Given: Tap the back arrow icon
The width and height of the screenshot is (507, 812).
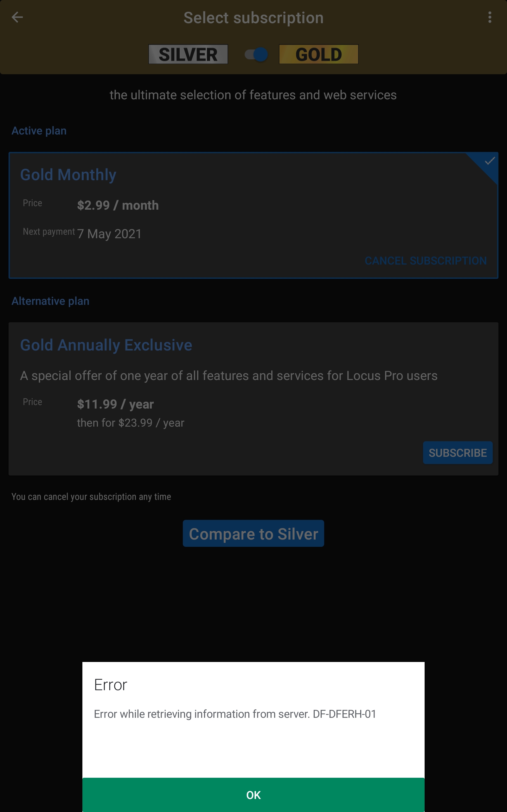Looking at the screenshot, I should coord(17,17).
